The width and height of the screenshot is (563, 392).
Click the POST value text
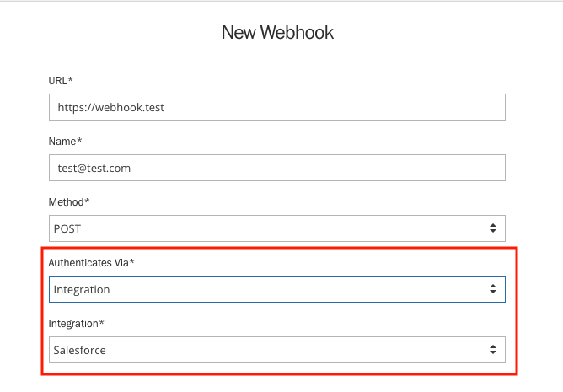pyautogui.click(x=69, y=229)
